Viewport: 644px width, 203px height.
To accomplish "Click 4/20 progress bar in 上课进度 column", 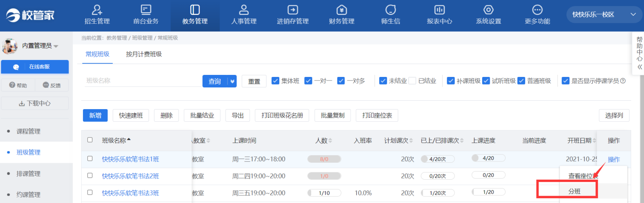I will 488,158.
